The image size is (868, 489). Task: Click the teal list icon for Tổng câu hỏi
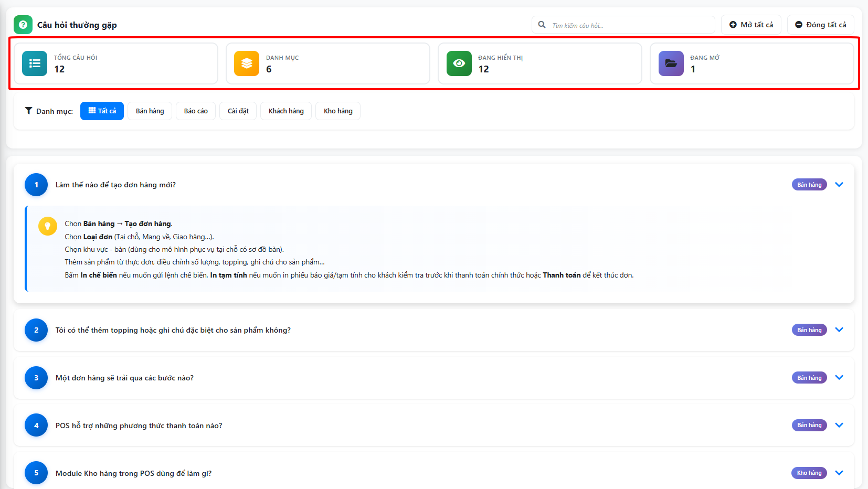coord(35,63)
